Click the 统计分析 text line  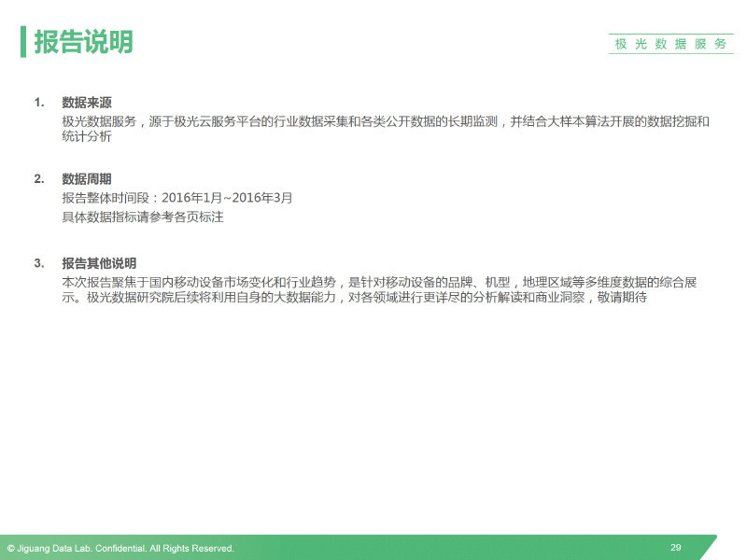(87, 137)
